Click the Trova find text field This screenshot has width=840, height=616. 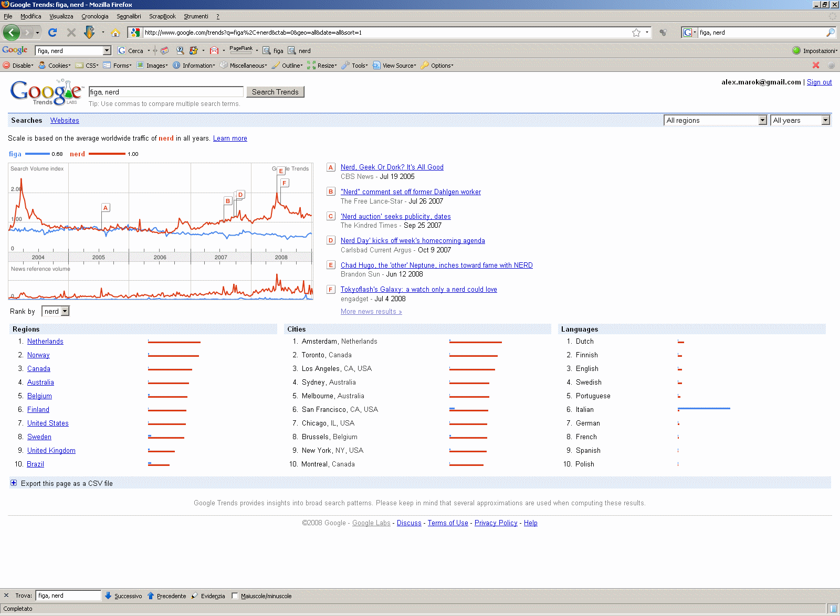[68, 596]
